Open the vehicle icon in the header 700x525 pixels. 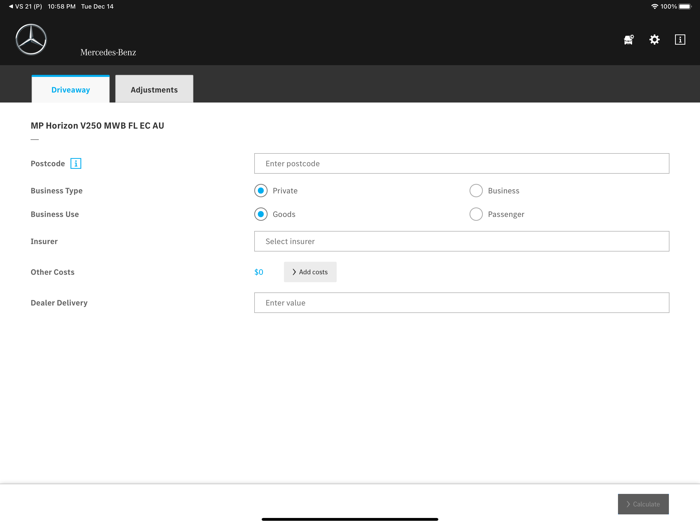(628, 40)
